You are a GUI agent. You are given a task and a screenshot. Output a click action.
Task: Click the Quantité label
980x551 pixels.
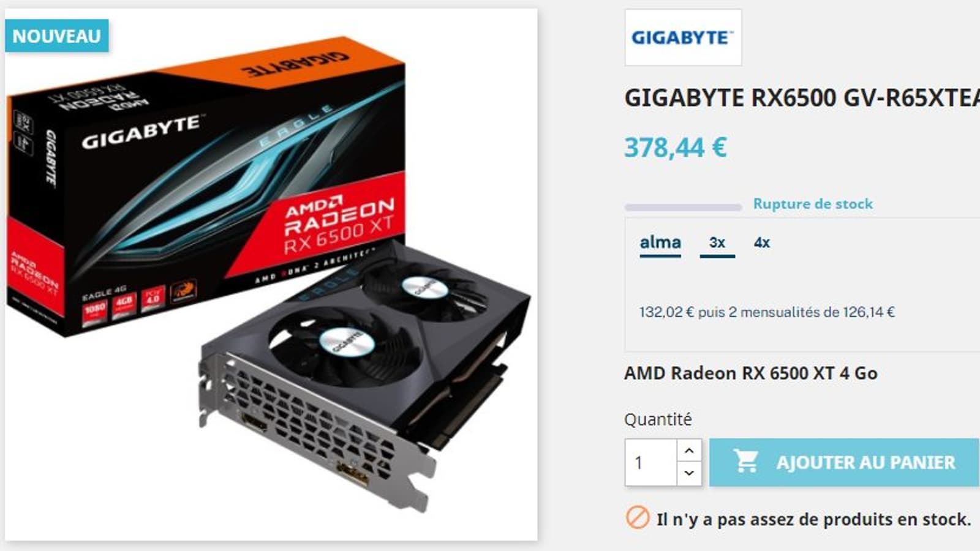pyautogui.click(x=658, y=419)
